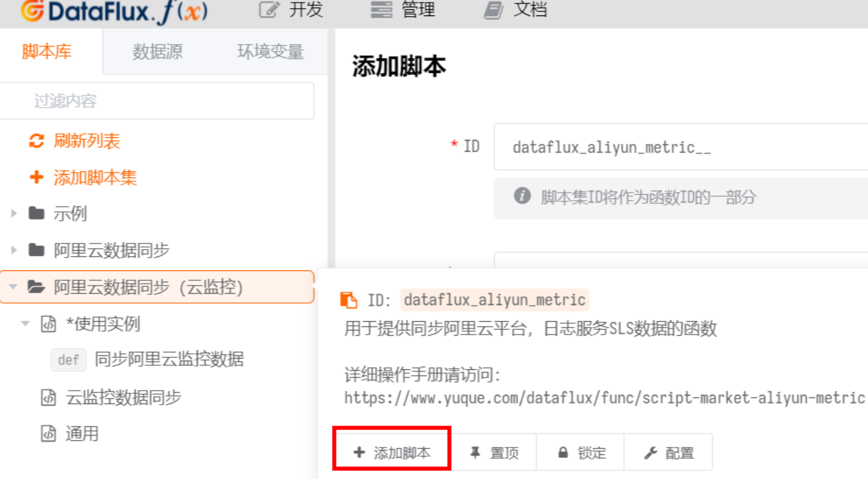Collapse the 阿里云数据同步（云监控）folder arrow

coord(13,288)
